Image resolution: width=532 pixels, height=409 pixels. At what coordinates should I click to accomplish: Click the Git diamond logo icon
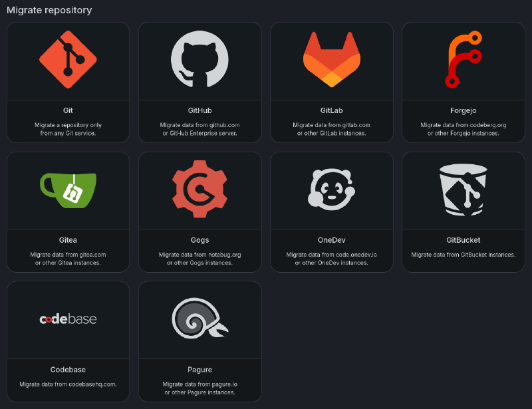click(68, 60)
